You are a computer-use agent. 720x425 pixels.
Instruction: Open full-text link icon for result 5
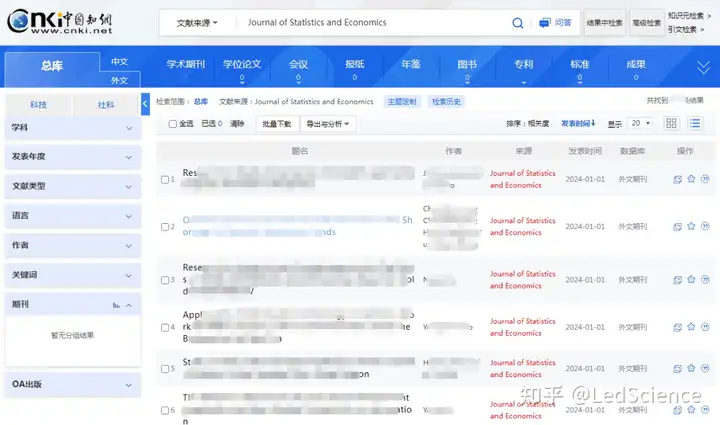677,369
